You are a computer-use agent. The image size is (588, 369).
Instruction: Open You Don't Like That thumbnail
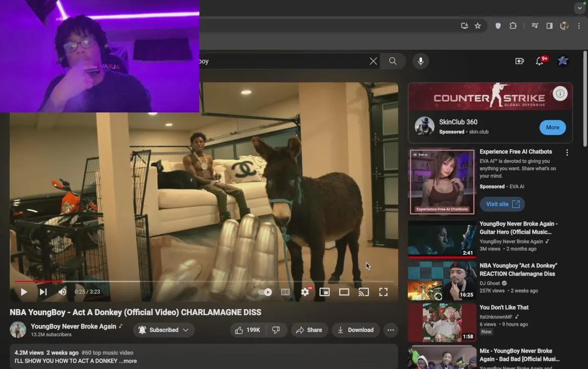point(442,322)
